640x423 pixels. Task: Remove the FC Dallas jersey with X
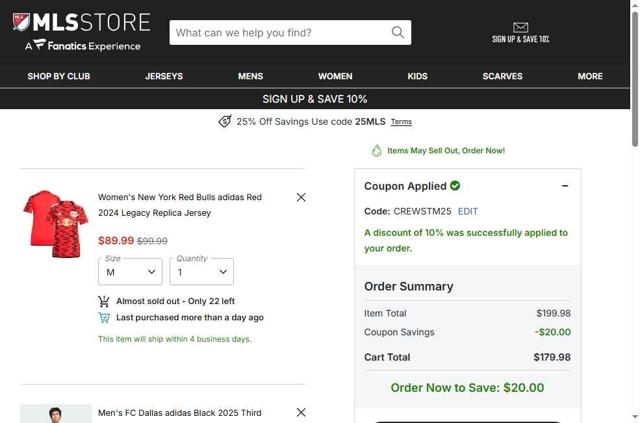click(x=301, y=412)
